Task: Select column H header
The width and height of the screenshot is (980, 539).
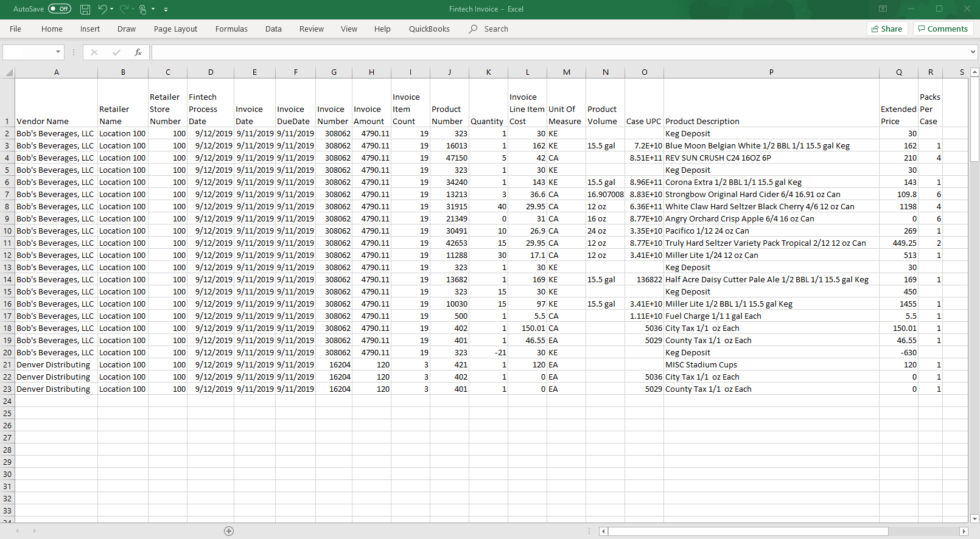Action: [x=371, y=72]
